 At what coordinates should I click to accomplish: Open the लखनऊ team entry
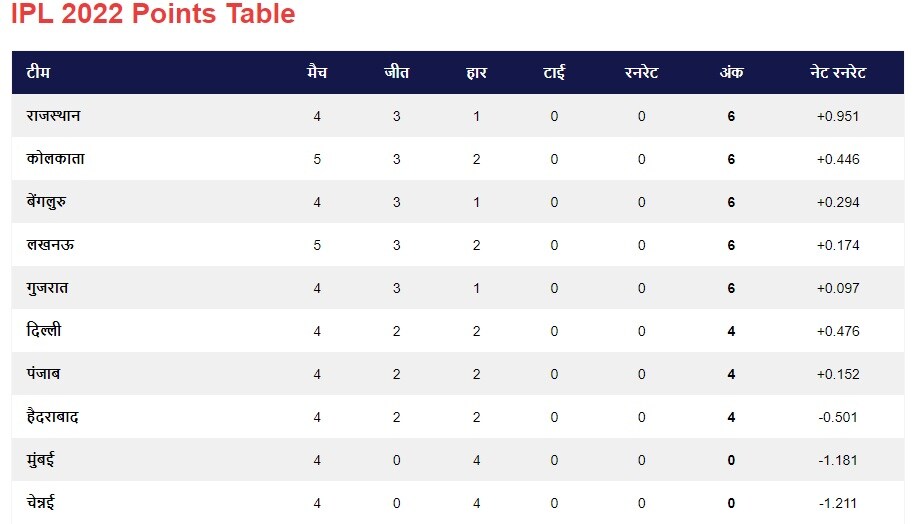click(50, 245)
